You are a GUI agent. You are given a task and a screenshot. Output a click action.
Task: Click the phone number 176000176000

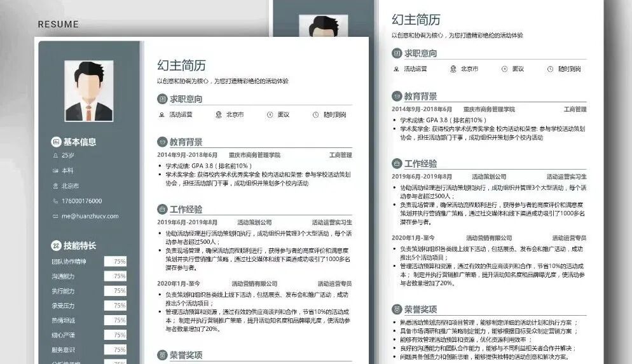[82, 201]
